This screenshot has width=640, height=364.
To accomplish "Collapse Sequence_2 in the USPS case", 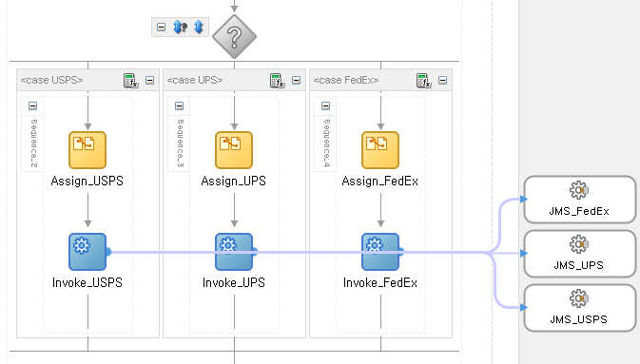I will coord(32,106).
